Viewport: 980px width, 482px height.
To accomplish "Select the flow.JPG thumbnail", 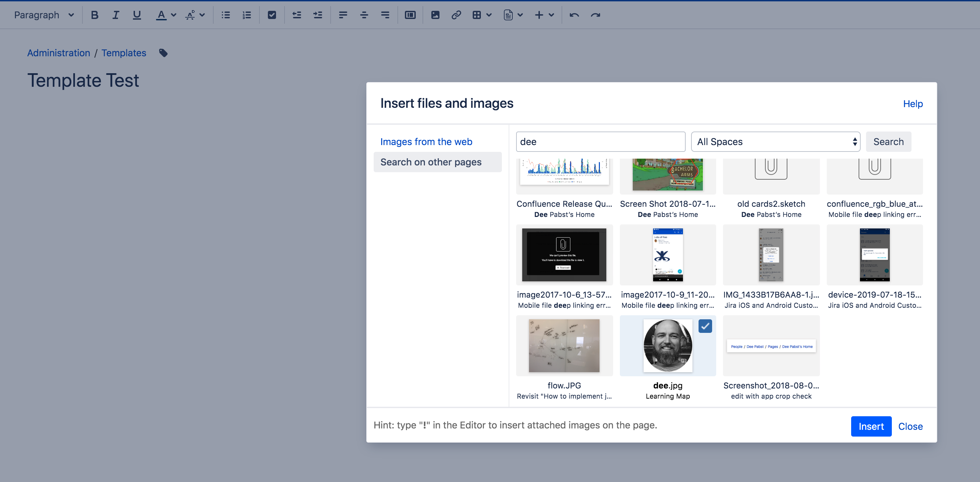I will pos(564,345).
